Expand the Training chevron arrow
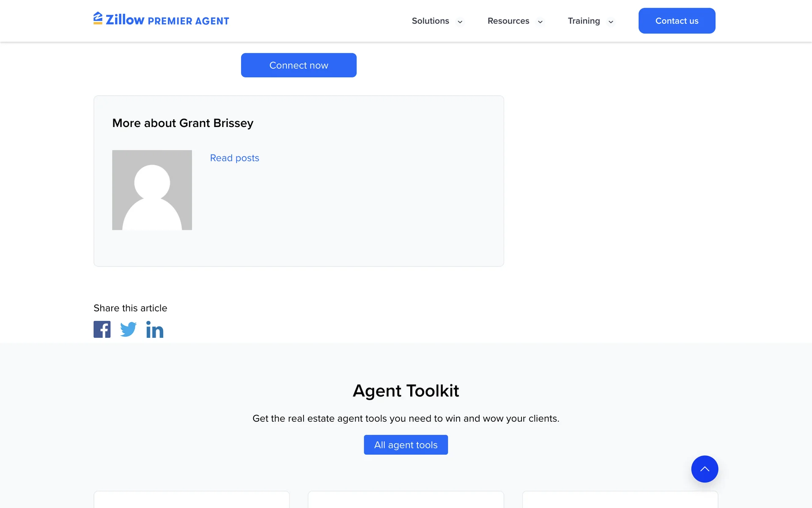This screenshot has height=508, width=812. point(611,22)
